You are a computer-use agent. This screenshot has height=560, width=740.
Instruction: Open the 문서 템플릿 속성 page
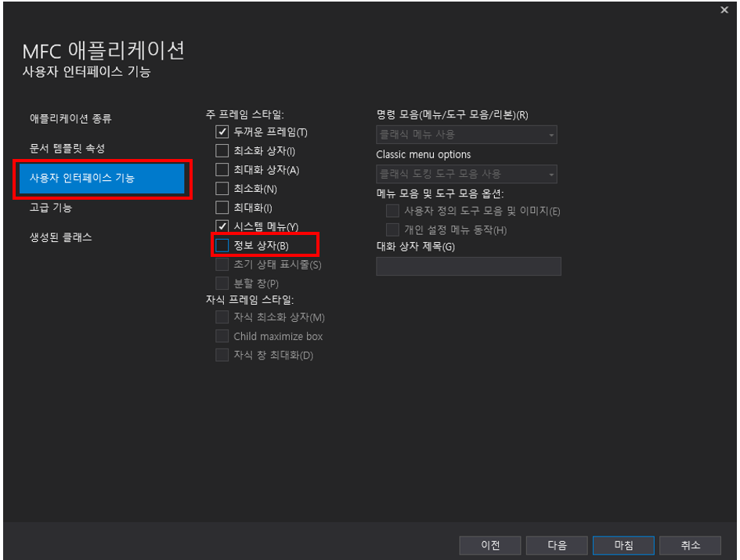(x=67, y=148)
